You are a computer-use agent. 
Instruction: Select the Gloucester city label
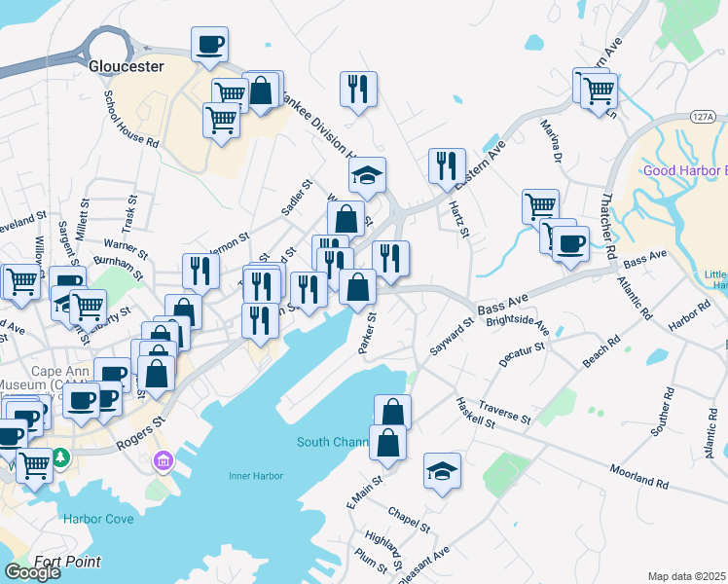[x=126, y=67]
